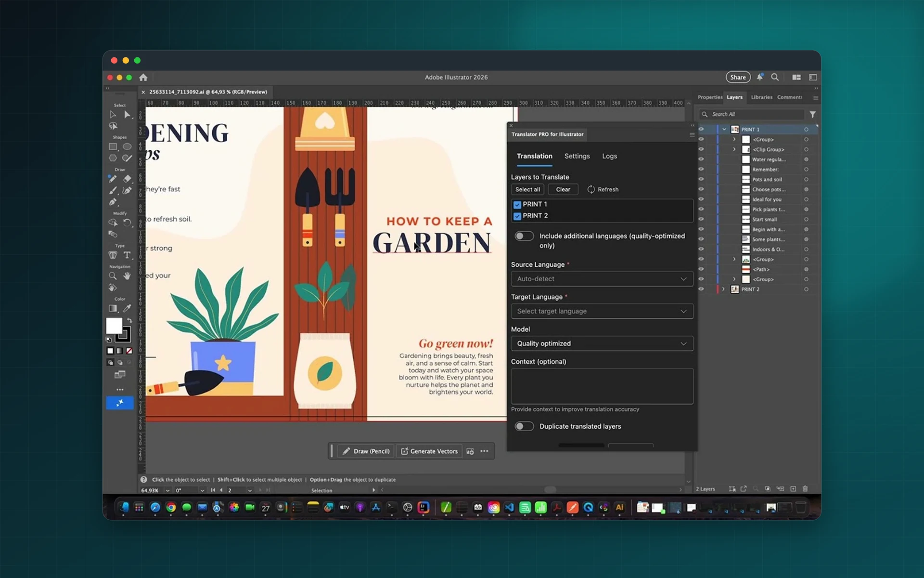Expand the Clip Group sublayer

734,149
